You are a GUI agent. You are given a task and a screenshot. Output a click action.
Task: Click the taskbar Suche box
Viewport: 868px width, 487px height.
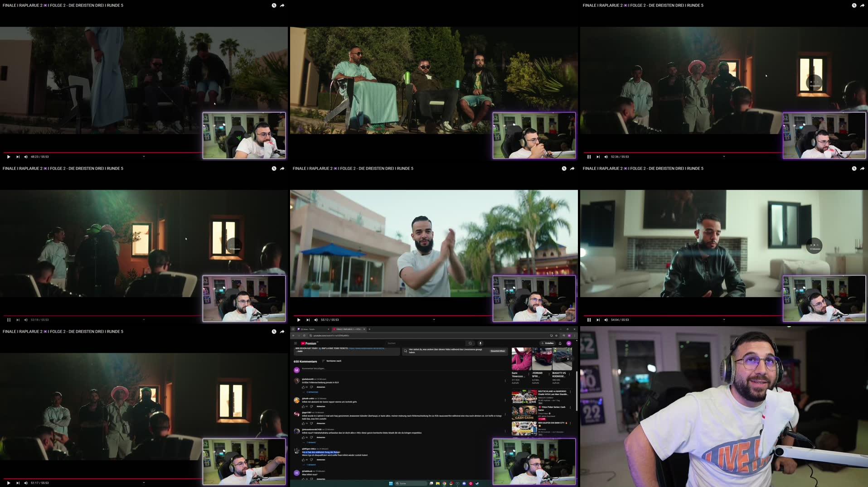click(411, 483)
